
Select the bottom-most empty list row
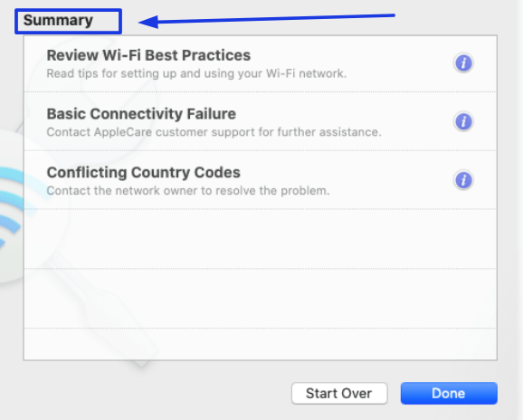click(261, 344)
